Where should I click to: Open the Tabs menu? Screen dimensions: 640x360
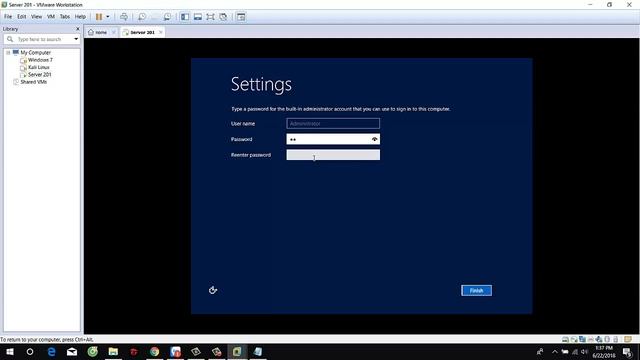coord(65,17)
